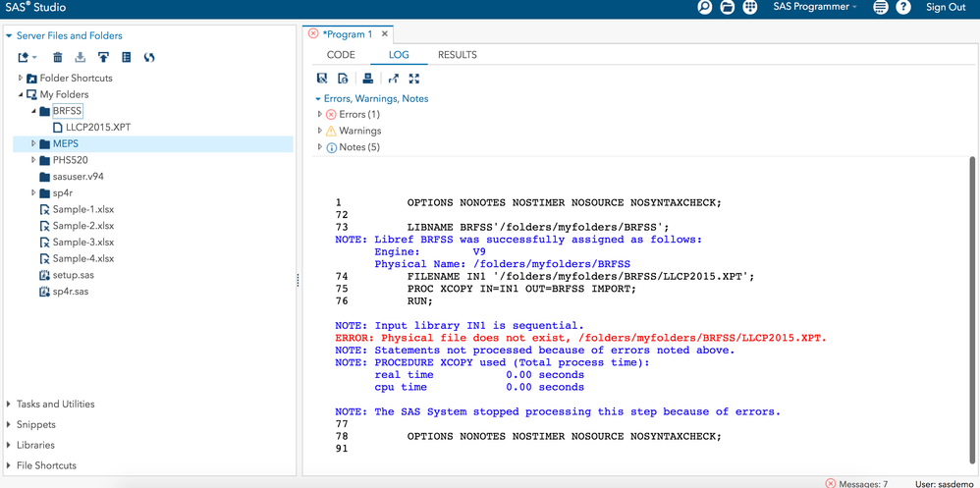Expand the PHS520 folder
Screen dimensions: 980x488
click(33, 160)
